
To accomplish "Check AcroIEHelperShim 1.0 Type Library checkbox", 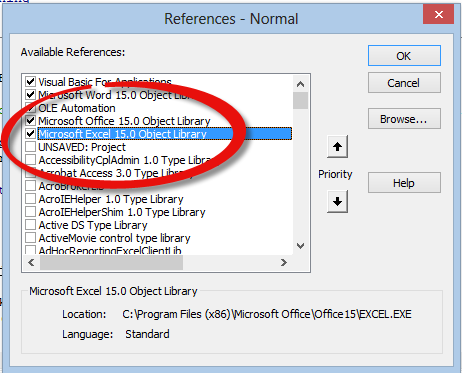I will point(30,212).
